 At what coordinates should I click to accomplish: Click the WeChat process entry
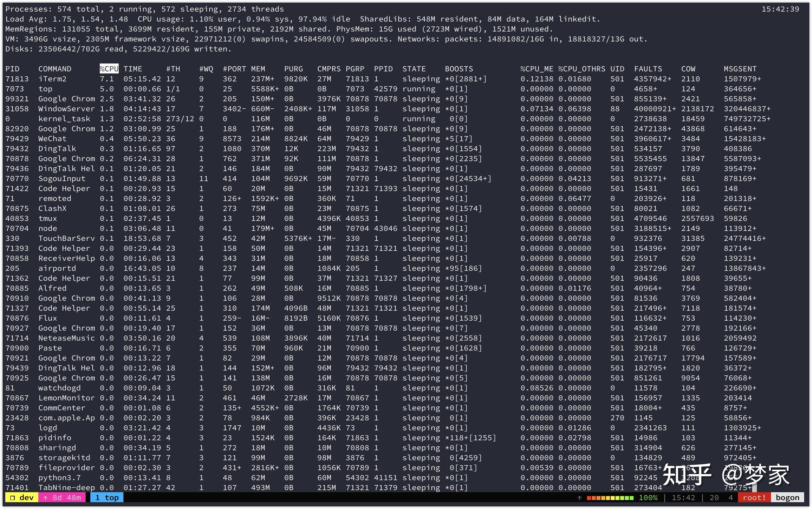pyautogui.click(x=52, y=139)
